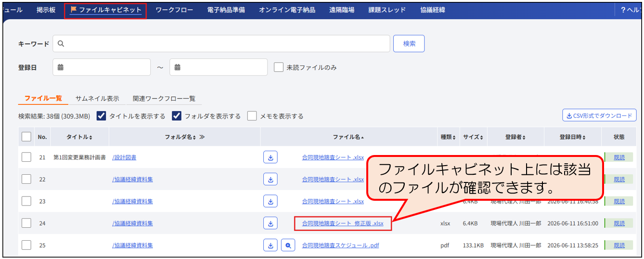Open ワークフロー menu

174,10
